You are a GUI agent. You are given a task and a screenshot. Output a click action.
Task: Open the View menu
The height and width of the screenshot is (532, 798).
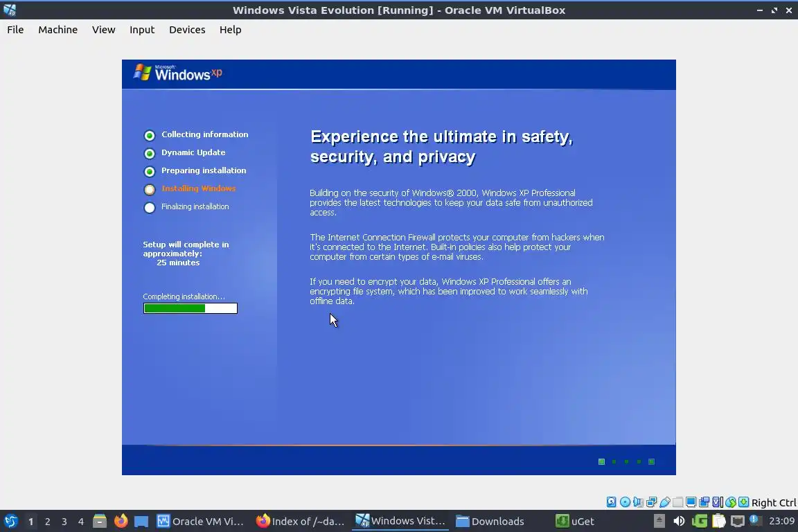click(x=103, y=30)
